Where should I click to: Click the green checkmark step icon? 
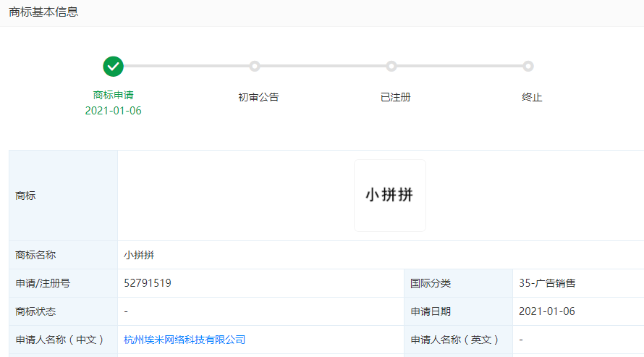113,67
